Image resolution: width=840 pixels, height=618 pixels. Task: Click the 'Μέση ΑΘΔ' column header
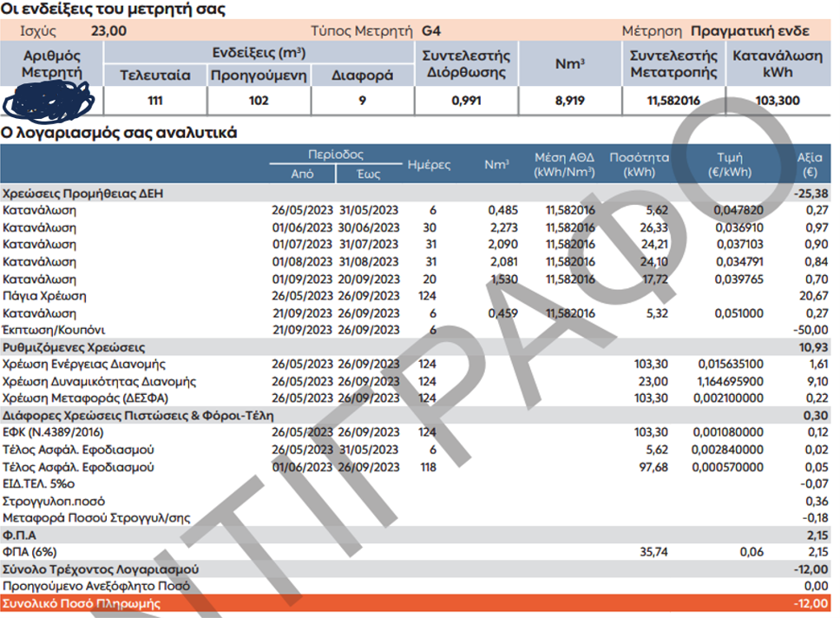(x=564, y=165)
